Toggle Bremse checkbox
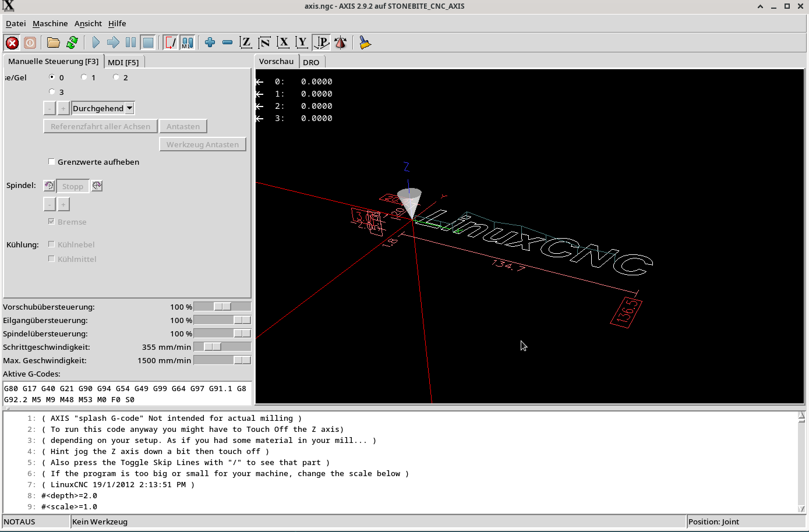809x532 pixels. pos(51,222)
